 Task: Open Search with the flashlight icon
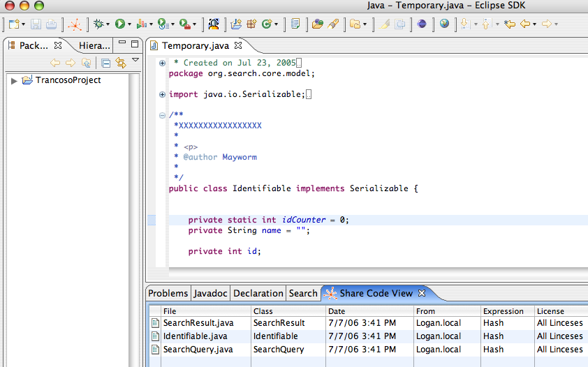(333, 24)
